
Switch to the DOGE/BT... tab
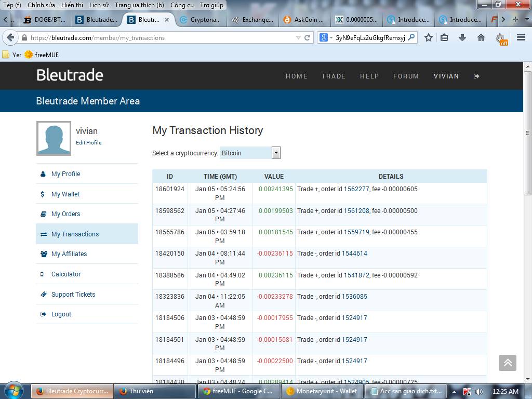click(x=45, y=20)
